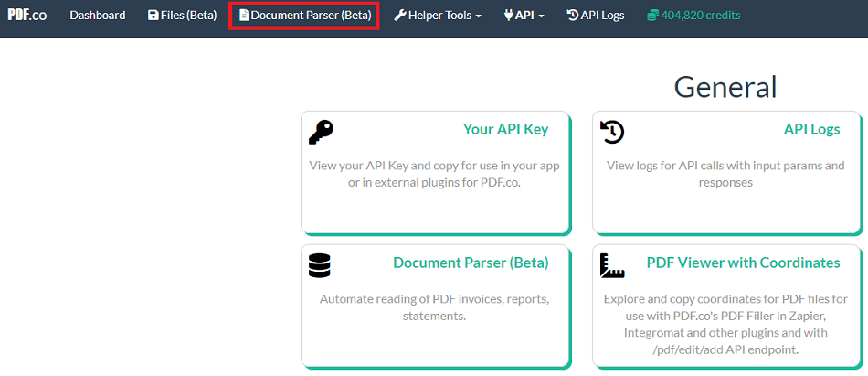The width and height of the screenshot is (868, 376).
Task: Open Document Parser (Beta) in top navbar
Action: point(305,16)
